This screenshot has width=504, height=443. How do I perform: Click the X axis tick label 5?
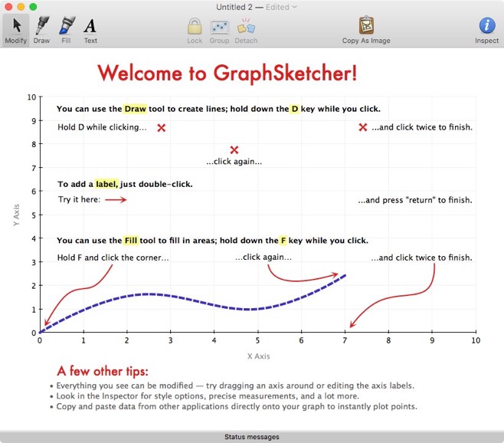click(x=257, y=340)
